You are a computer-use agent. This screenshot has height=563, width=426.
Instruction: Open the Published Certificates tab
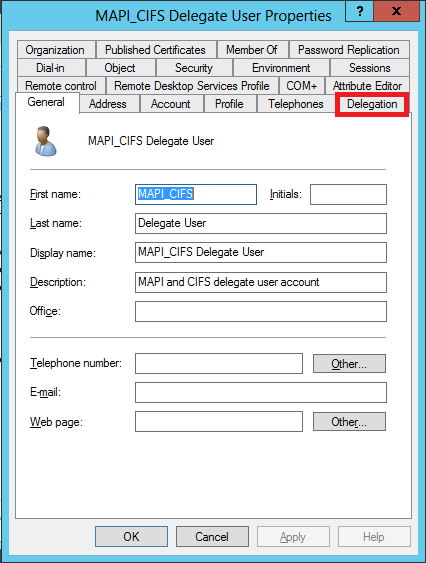(155, 50)
